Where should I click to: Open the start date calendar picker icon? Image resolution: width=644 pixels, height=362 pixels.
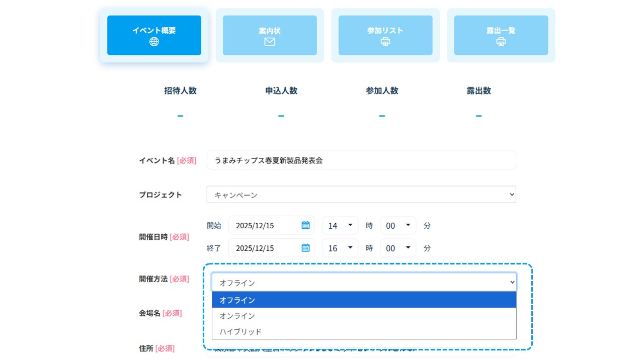[305, 225]
